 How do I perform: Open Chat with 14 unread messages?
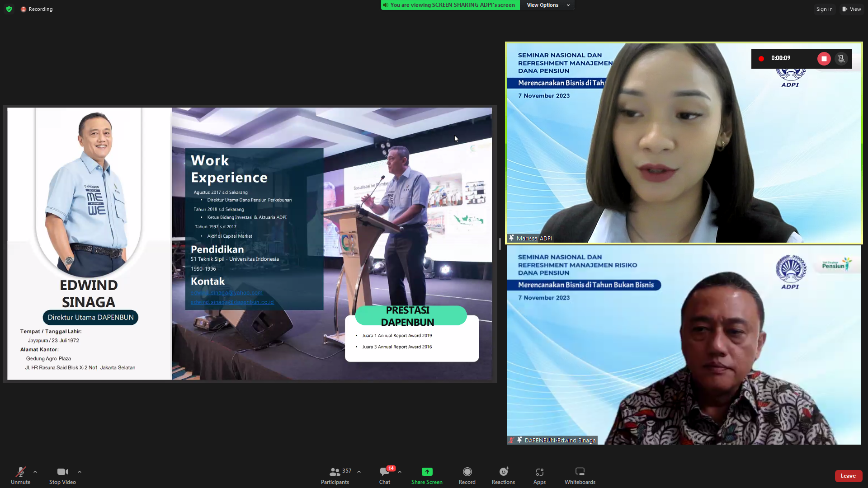point(385,472)
